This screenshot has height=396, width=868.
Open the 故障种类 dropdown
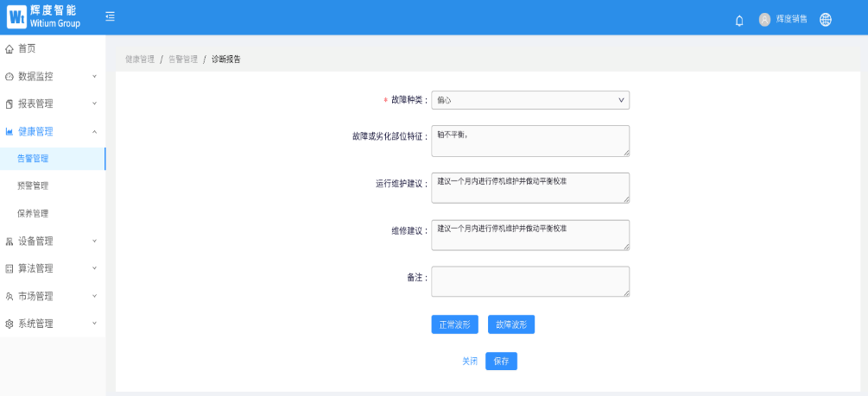[x=529, y=100]
